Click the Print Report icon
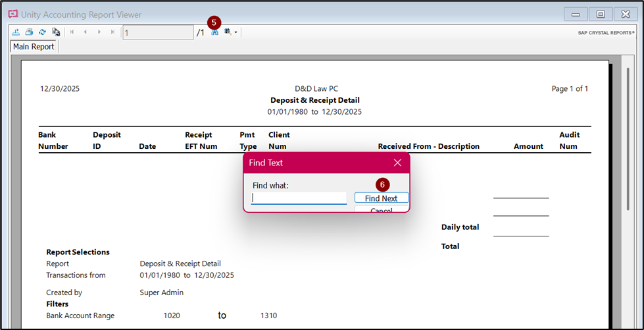Screen dimensions: 644x330 29,32
